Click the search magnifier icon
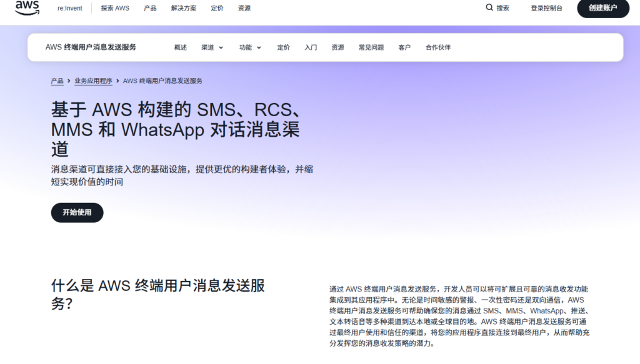This screenshot has width=640, height=364. [489, 7]
